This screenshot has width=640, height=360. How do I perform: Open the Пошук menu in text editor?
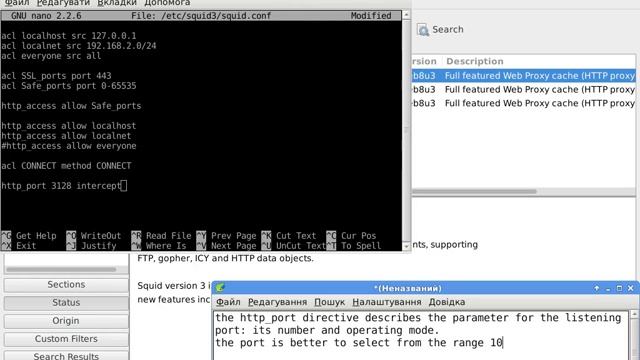(329, 302)
